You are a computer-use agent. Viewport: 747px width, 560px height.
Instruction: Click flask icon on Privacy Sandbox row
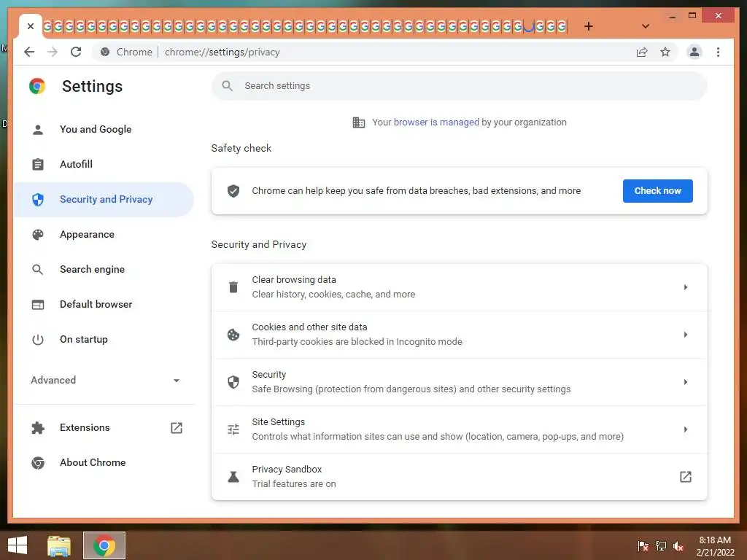click(x=233, y=477)
